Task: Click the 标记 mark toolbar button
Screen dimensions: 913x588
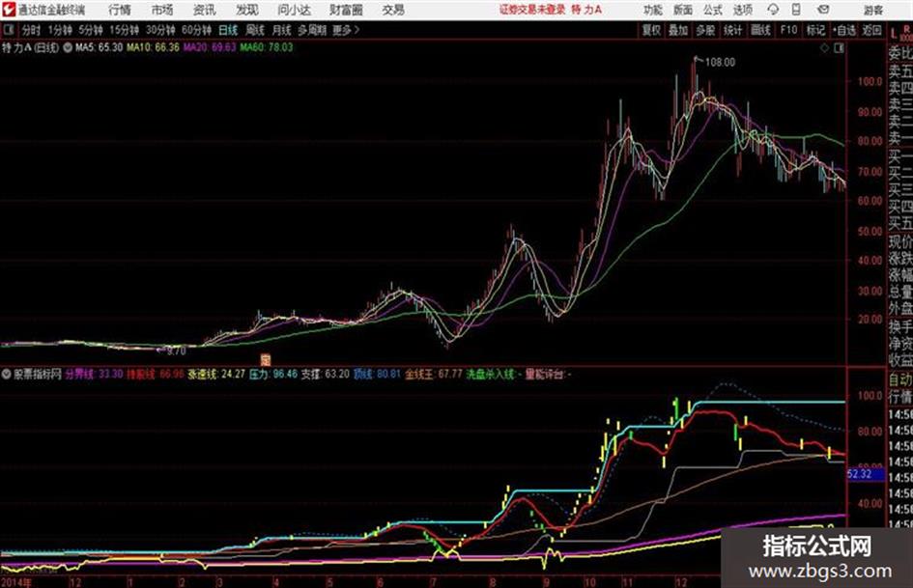Action: (815, 30)
